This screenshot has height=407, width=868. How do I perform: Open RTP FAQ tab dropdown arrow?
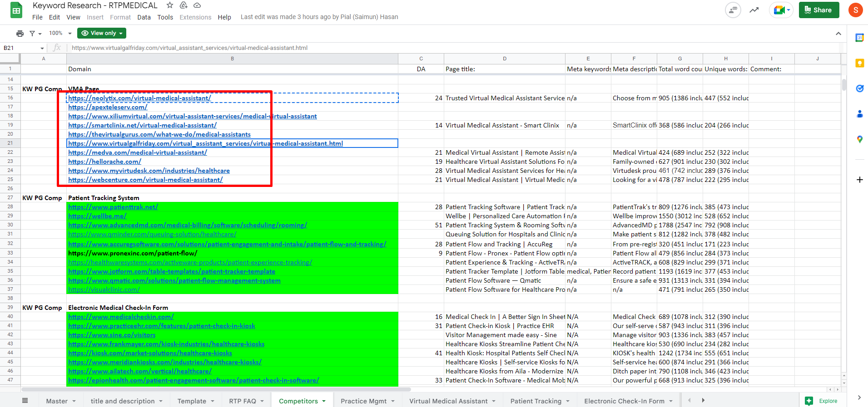coord(262,401)
